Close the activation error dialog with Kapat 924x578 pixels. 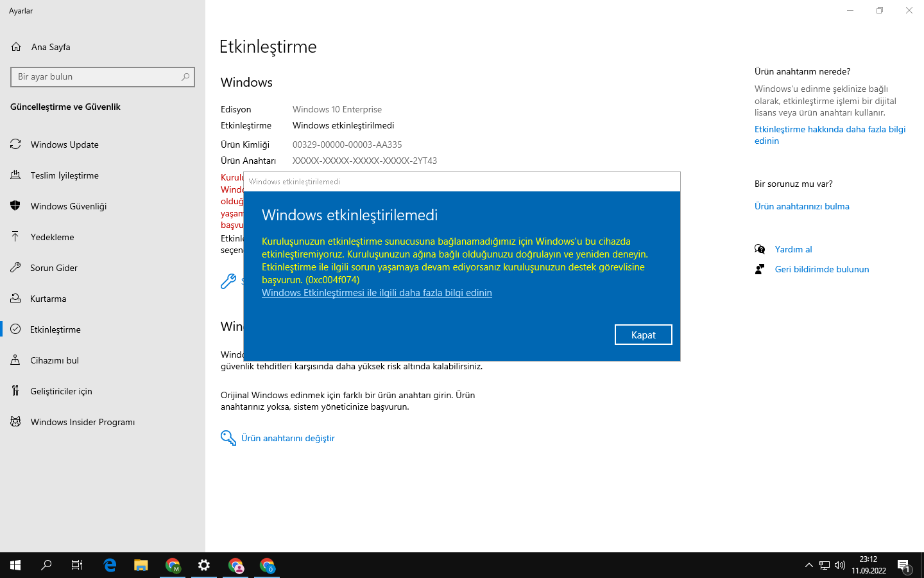pos(643,335)
